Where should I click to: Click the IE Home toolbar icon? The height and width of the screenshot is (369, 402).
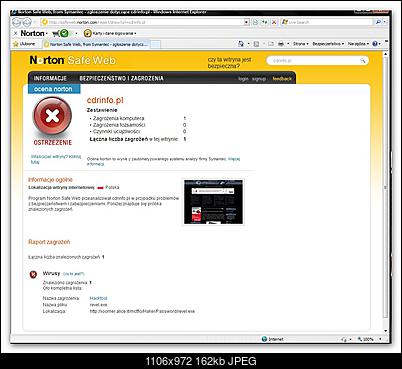coord(241,44)
